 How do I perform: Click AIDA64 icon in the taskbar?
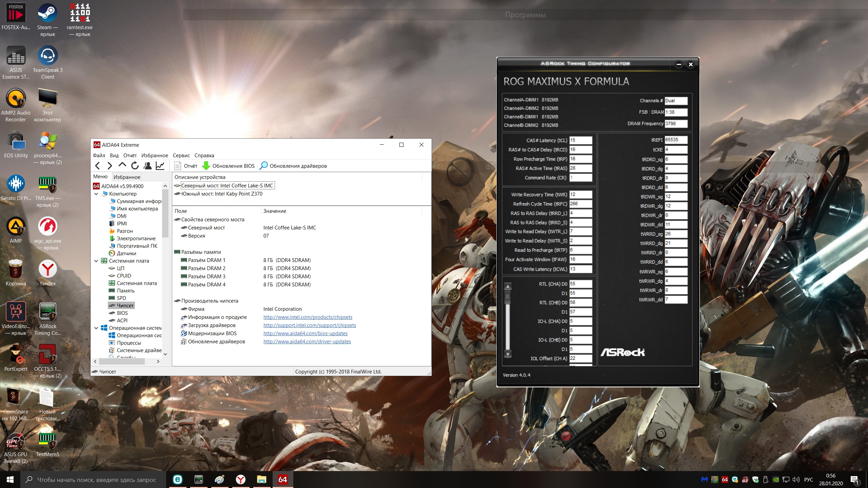pyautogui.click(x=282, y=479)
